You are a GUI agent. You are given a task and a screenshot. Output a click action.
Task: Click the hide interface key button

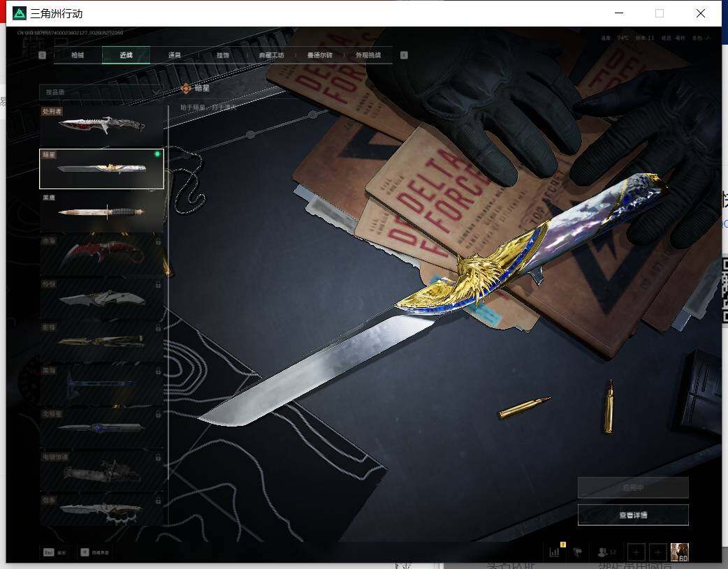point(95,552)
